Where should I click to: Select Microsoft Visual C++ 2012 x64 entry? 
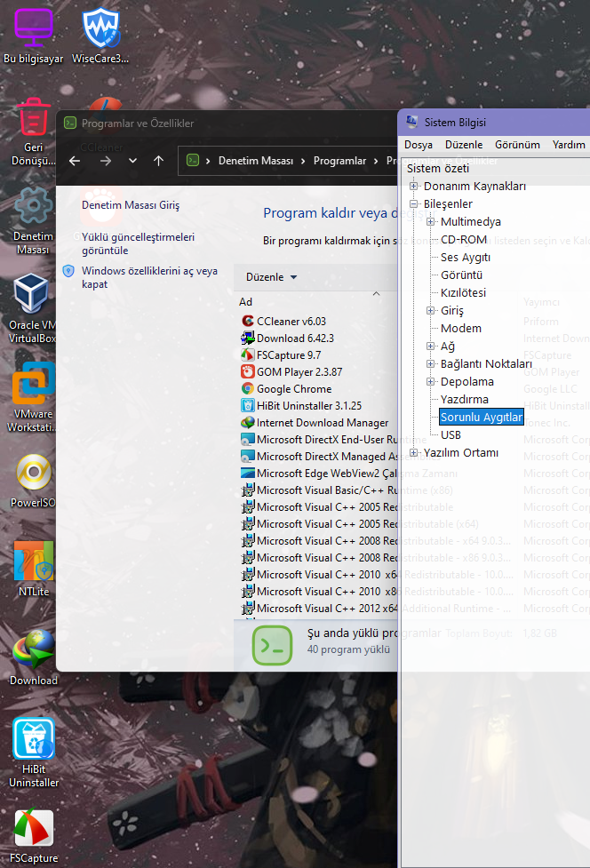tap(319, 609)
